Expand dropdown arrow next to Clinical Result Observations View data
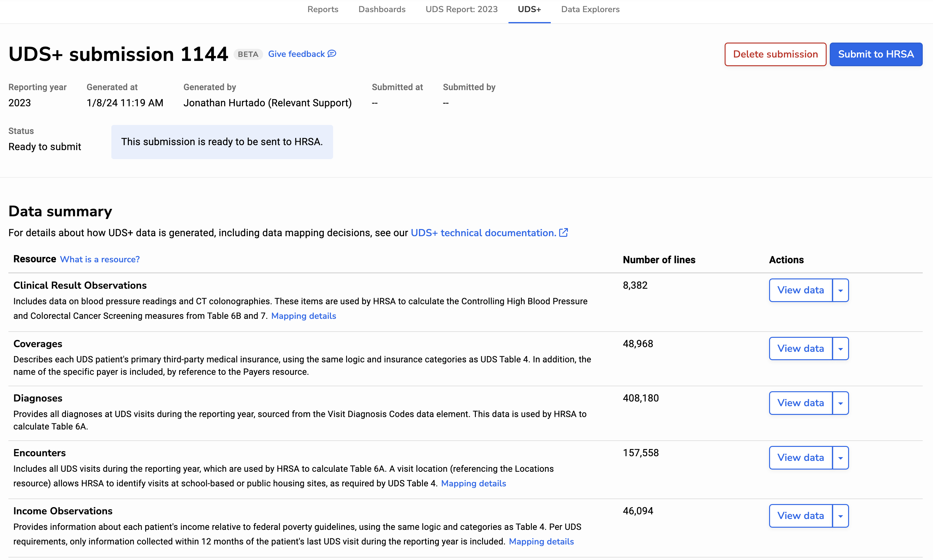The image size is (933, 560). tap(841, 290)
